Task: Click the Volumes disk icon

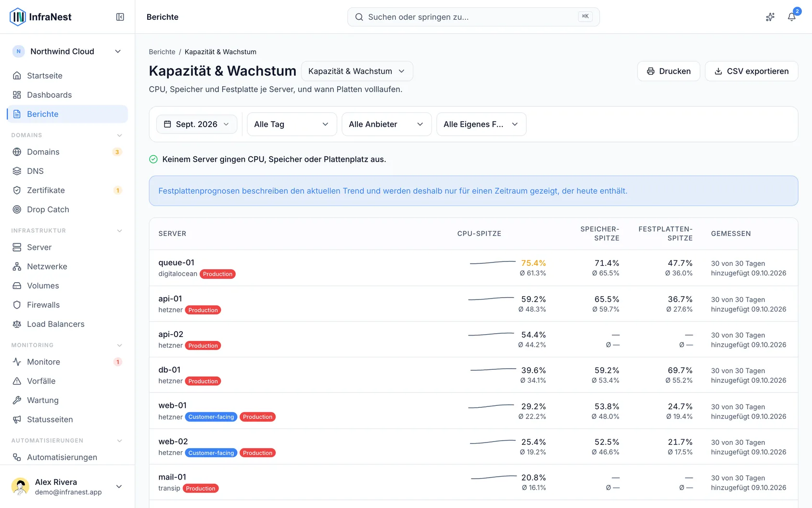Action: (x=17, y=286)
